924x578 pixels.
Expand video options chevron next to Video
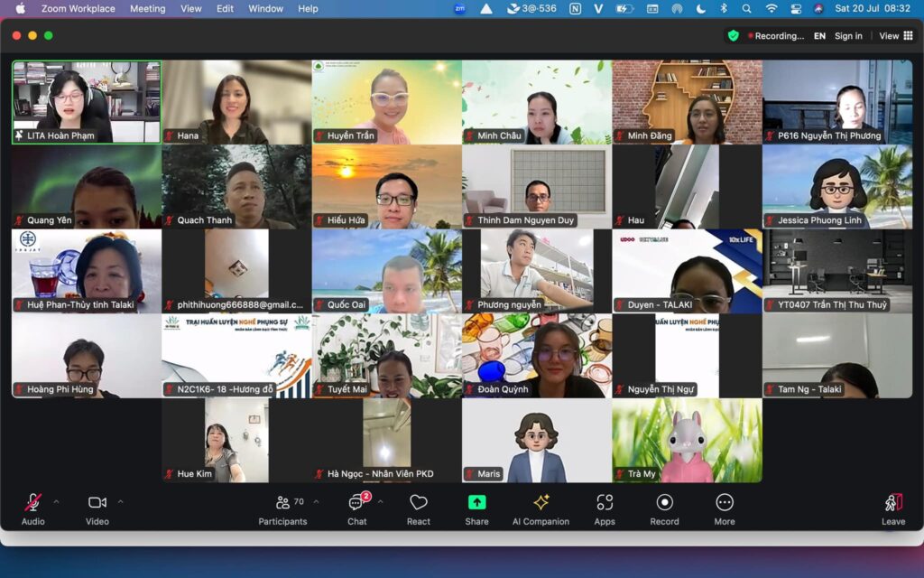(x=121, y=501)
